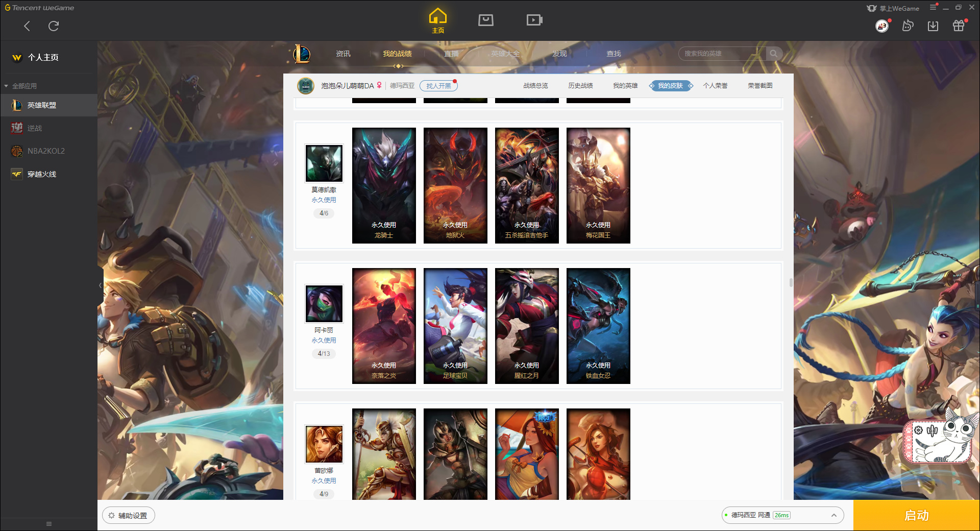Select 穿越火线 in the sidebar
This screenshot has height=531, width=980.
pos(48,174)
